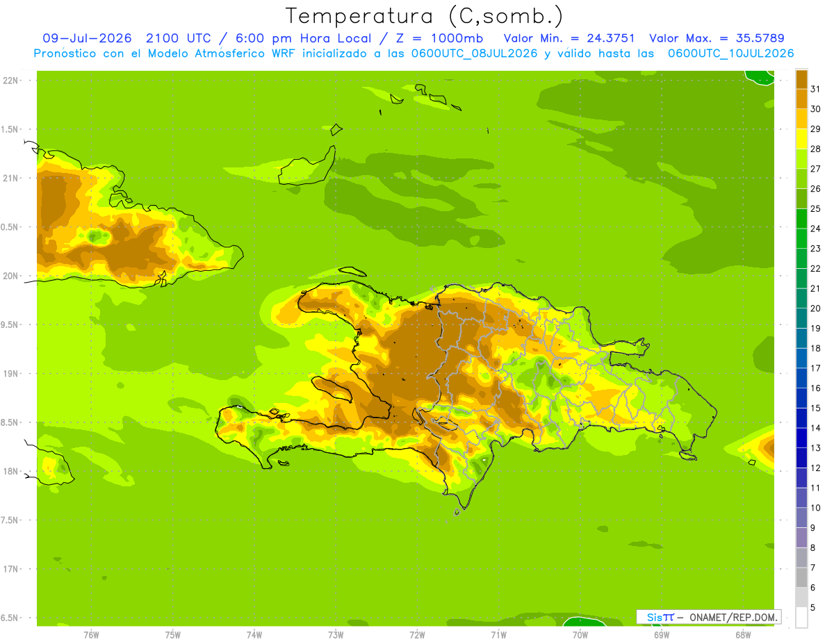This screenshot has width=834, height=644.
Task: Click the '75W' longitude label
Action: tap(172, 635)
